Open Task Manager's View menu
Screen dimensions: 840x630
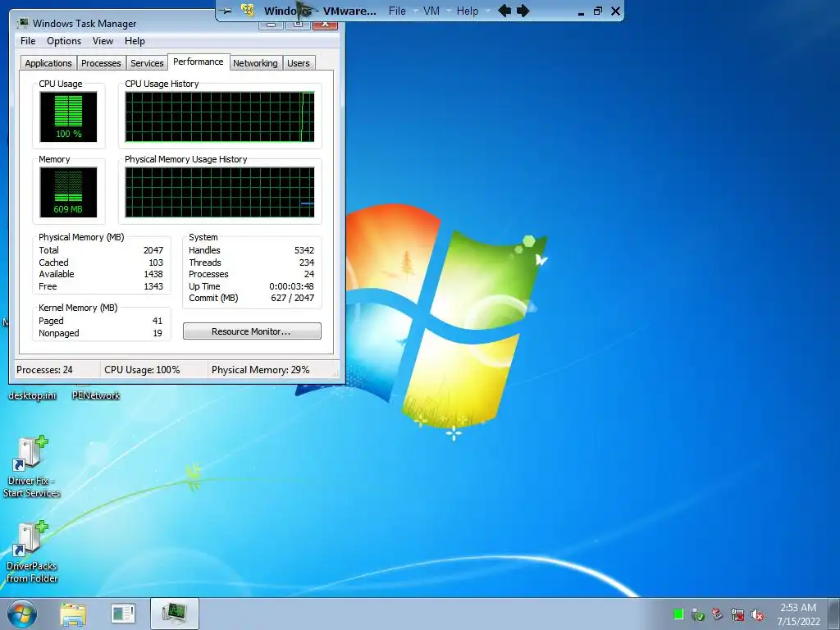click(103, 41)
